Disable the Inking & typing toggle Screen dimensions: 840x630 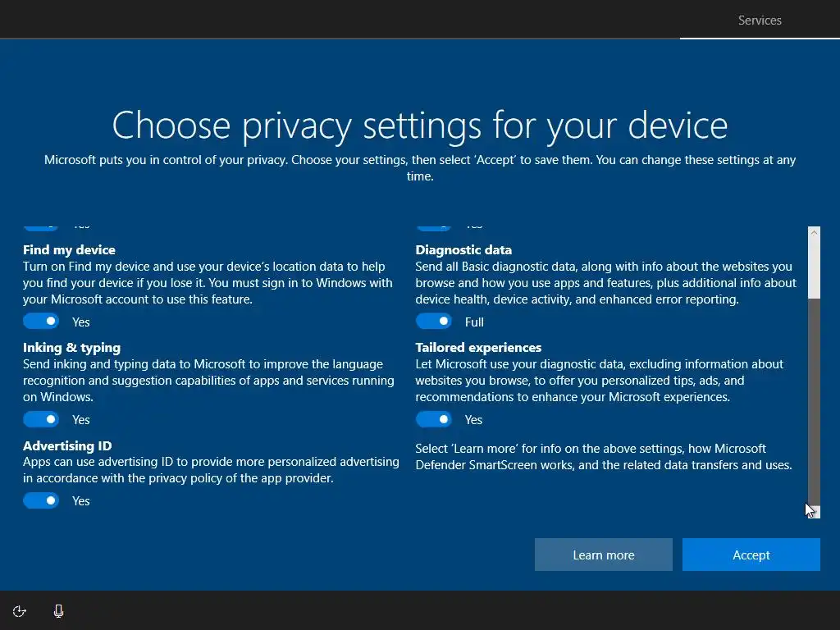pyautogui.click(x=41, y=419)
